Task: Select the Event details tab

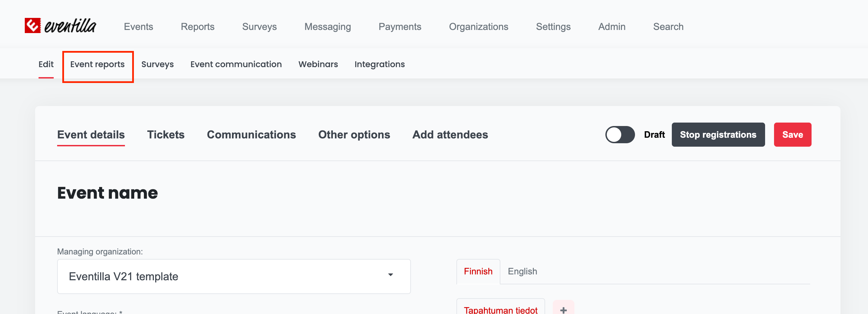Action: [91, 135]
